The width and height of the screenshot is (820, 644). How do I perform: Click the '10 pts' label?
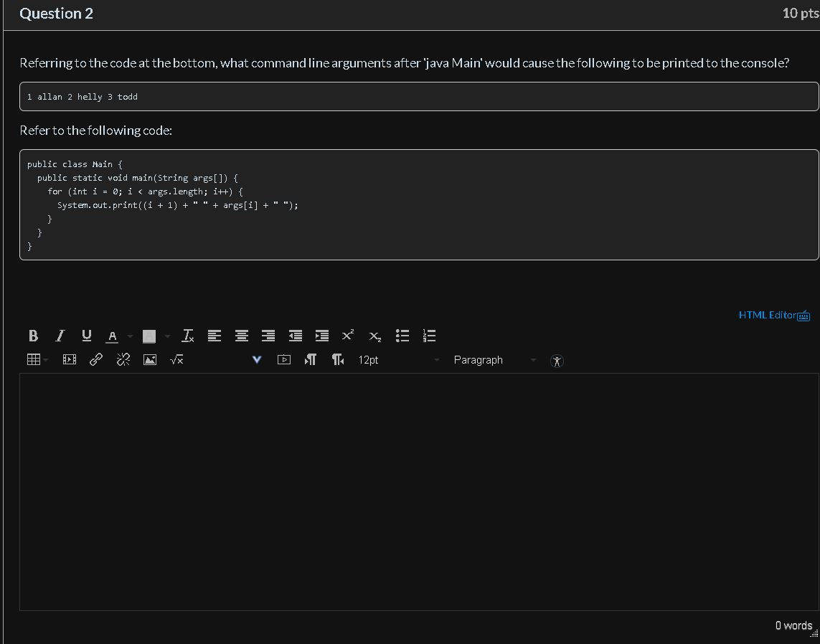pos(801,14)
